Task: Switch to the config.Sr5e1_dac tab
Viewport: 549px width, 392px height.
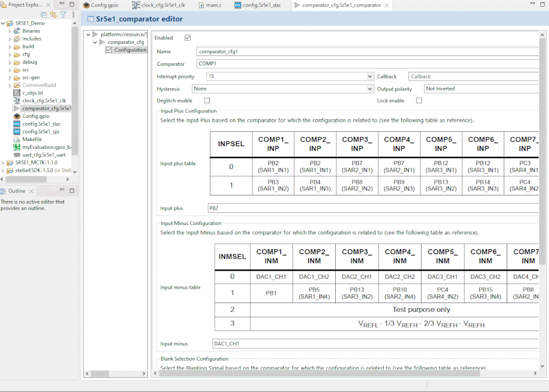Action: pos(258,5)
